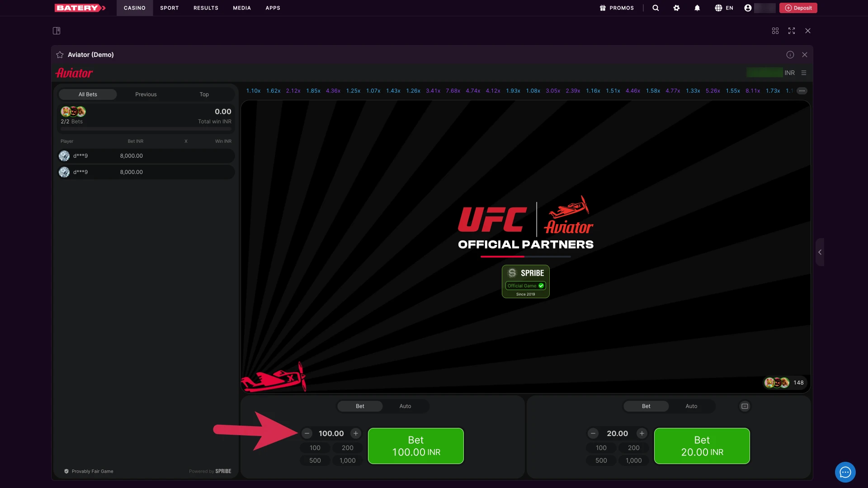Viewport: 868px width, 488px height.
Task: Expand round history multipliers
Action: 802,91
